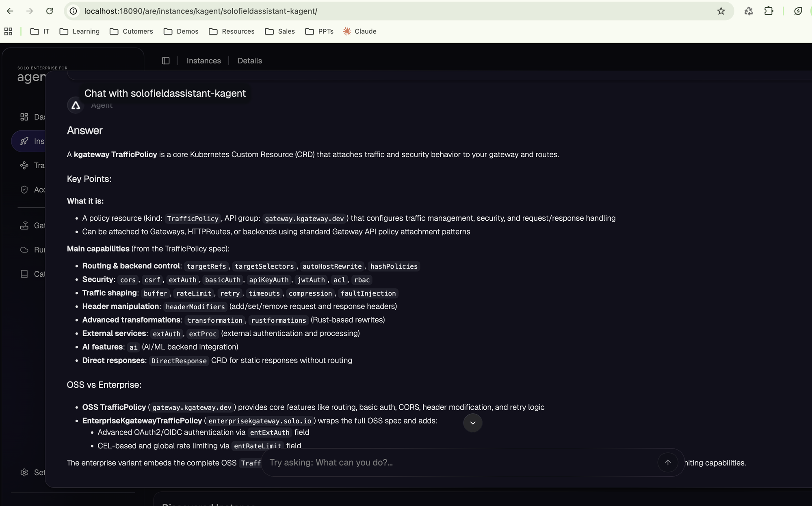Open the PPTs bookmarks folder
The image size is (812, 506).
coord(319,31)
